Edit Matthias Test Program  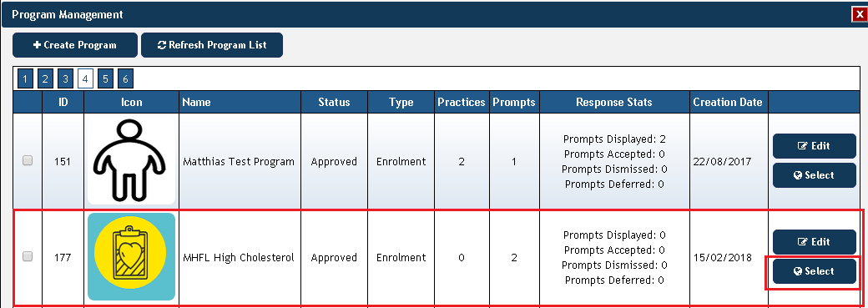click(815, 146)
